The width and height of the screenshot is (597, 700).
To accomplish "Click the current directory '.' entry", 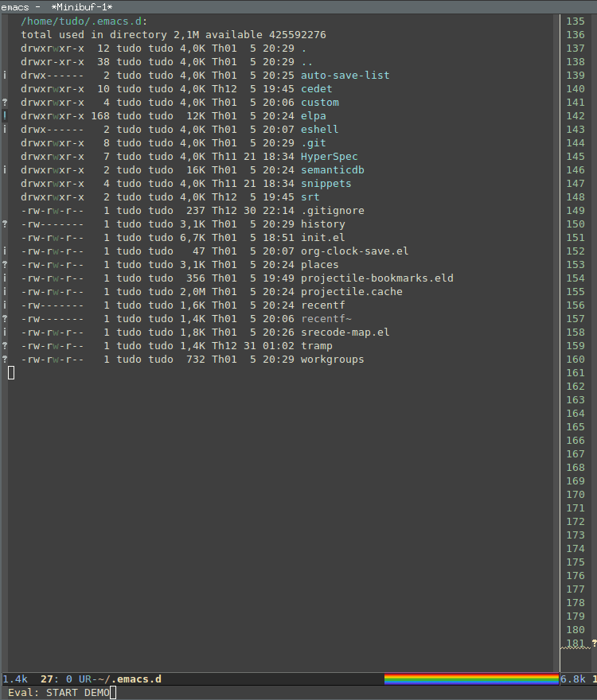I will 304,49.
